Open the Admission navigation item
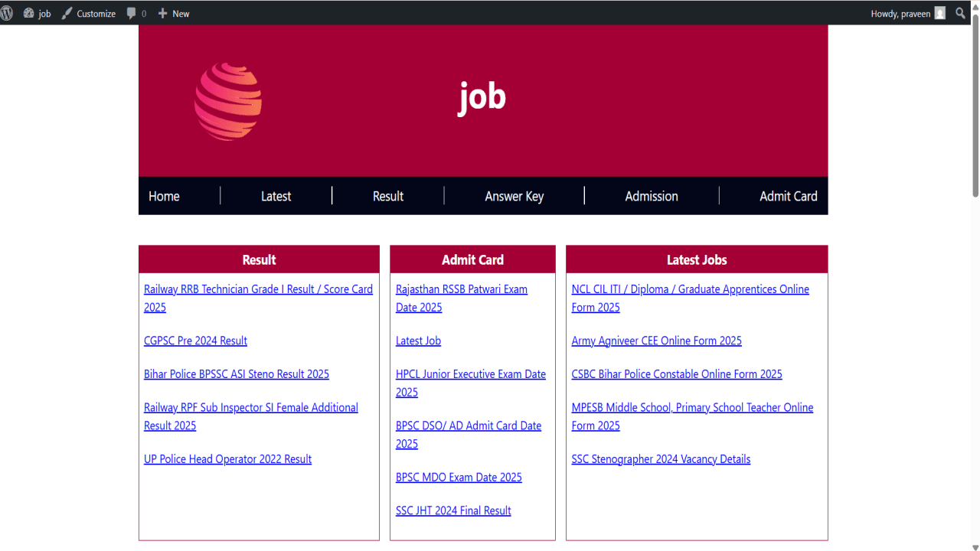 (652, 196)
